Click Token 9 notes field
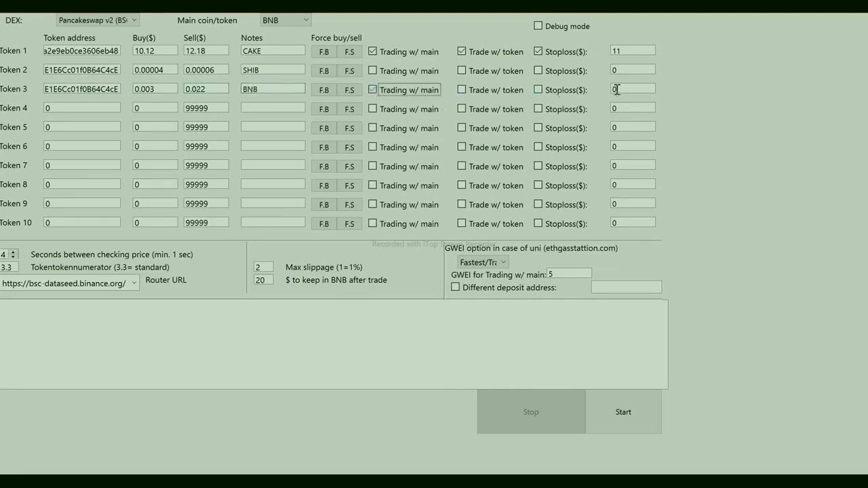 click(273, 203)
